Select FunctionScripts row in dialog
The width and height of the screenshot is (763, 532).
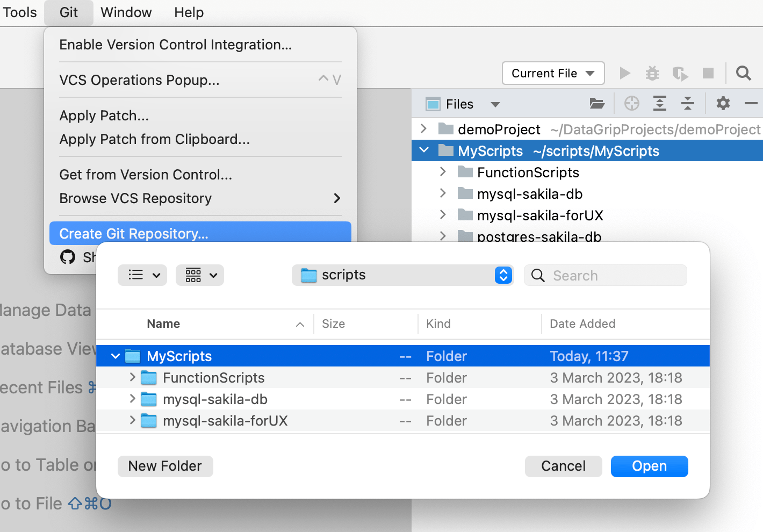click(x=403, y=377)
